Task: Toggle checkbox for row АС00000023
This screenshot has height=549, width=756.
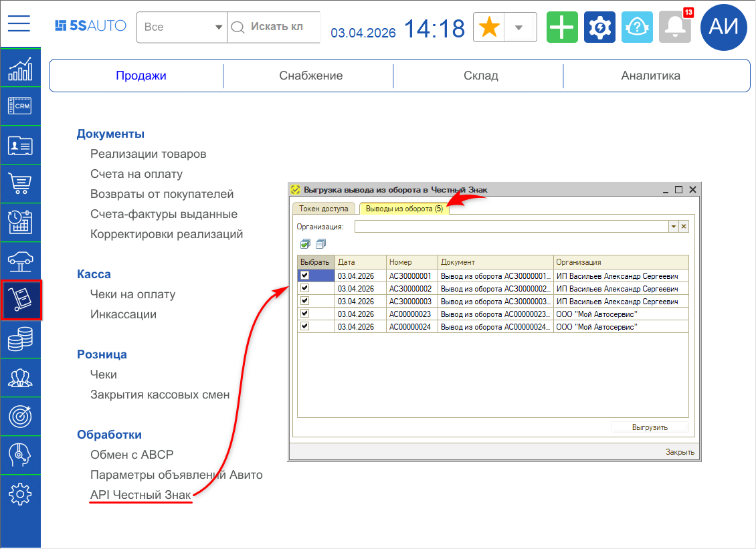Action: pyautogui.click(x=305, y=313)
